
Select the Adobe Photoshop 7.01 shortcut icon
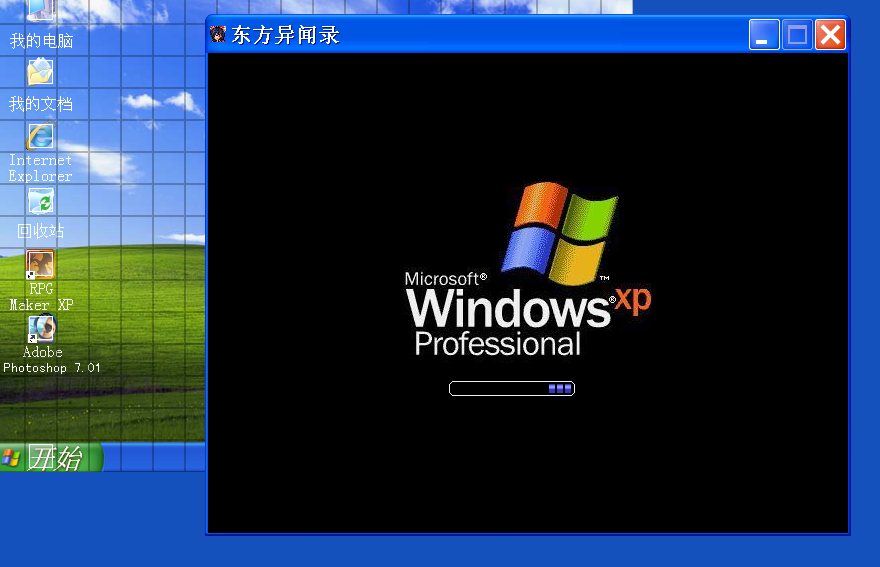42,328
